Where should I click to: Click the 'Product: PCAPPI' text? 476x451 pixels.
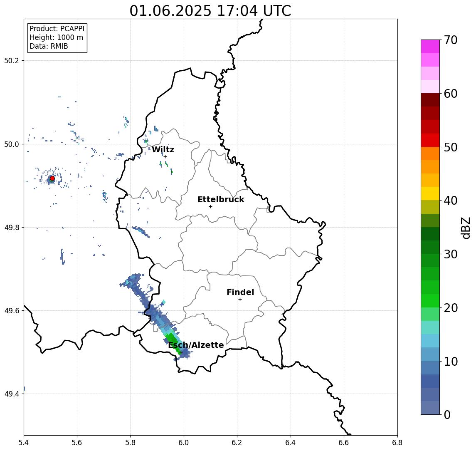(x=57, y=29)
